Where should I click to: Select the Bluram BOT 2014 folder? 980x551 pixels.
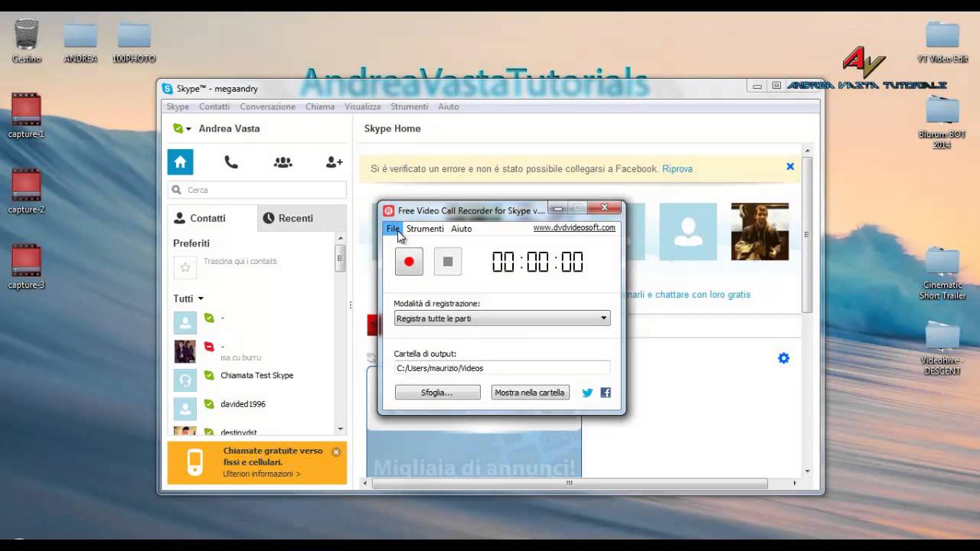942,122
